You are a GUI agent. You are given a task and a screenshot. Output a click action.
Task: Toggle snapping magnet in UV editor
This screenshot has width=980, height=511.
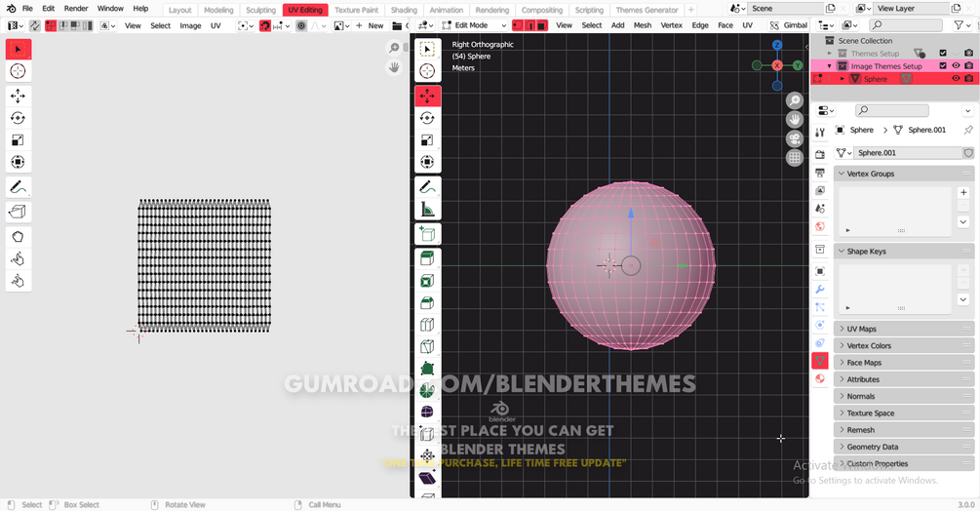tap(265, 25)
